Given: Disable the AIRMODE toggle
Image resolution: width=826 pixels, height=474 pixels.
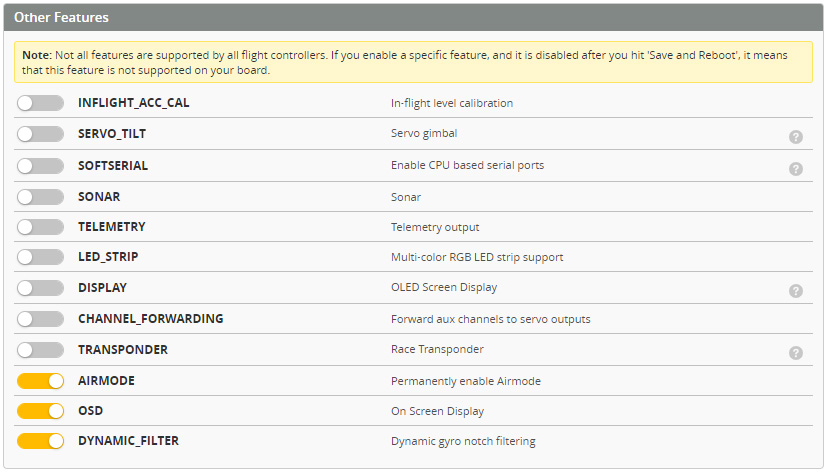Looking at the screenshot, I should (40, 381).
